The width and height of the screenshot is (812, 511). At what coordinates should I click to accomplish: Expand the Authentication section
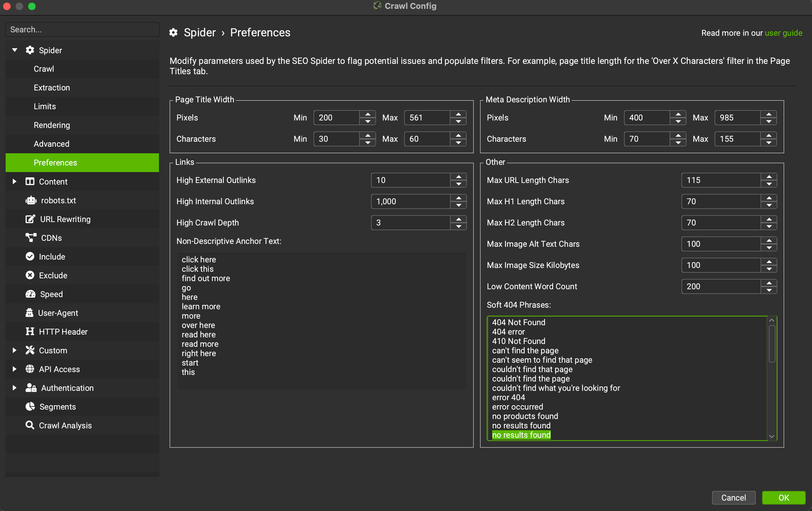[x=14, y=388]
